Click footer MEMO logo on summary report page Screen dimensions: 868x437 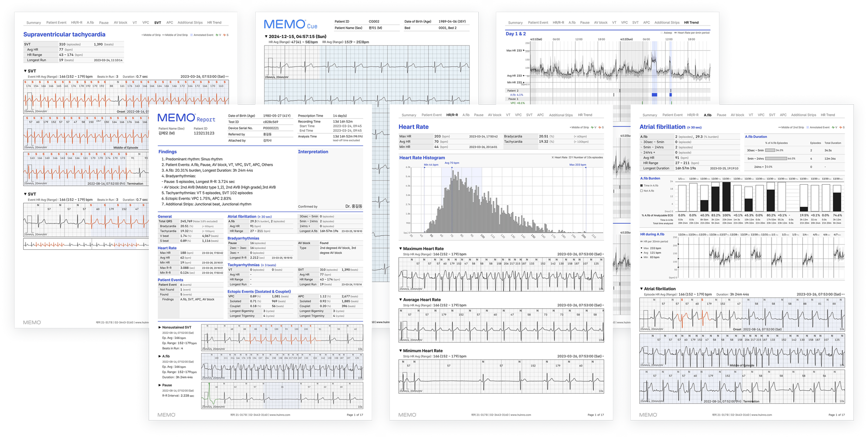(166, 415)
